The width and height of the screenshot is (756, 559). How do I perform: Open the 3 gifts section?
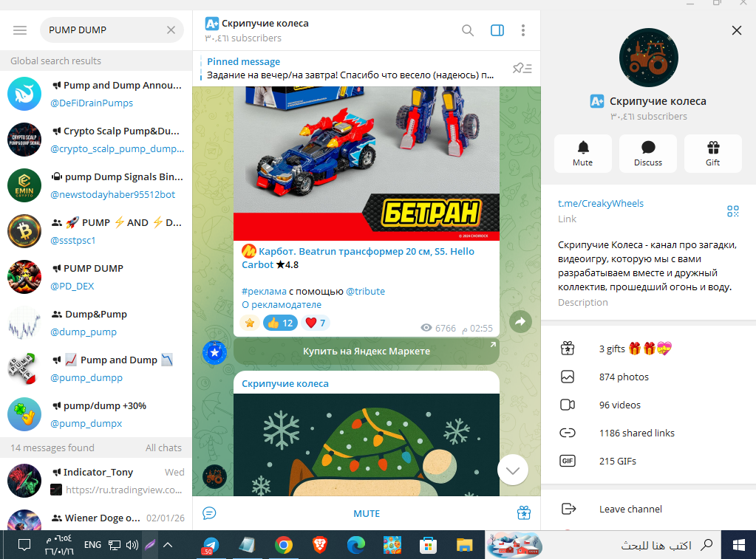click(x=649, y=349)
